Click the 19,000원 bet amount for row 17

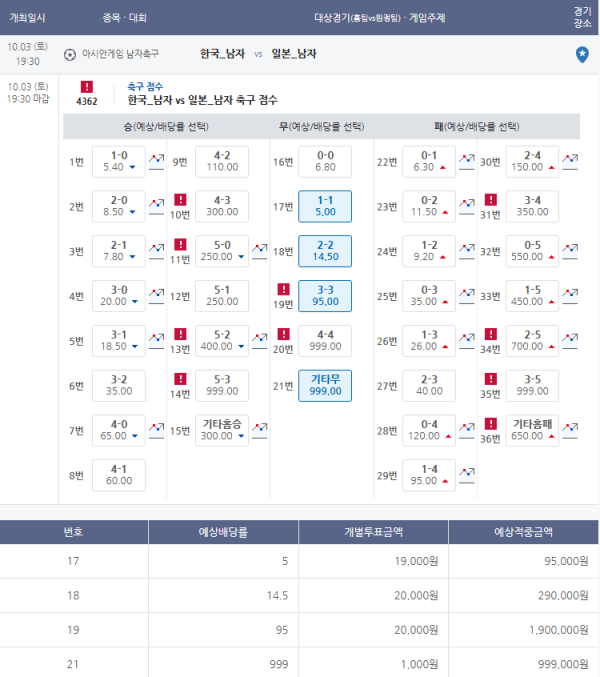417,561
